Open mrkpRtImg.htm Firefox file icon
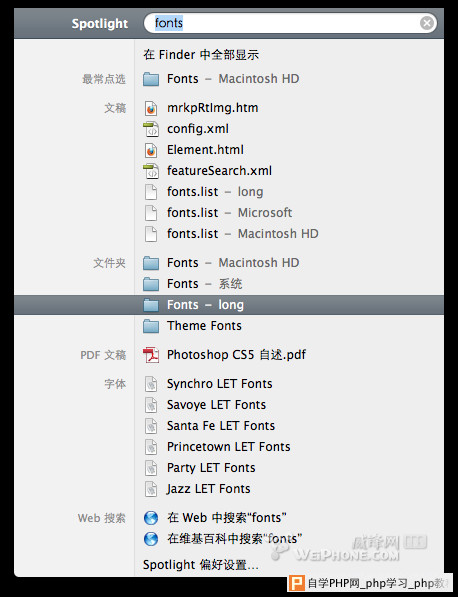Image resolution: width=458 pixels, height=597 pixels. point(151,108)
